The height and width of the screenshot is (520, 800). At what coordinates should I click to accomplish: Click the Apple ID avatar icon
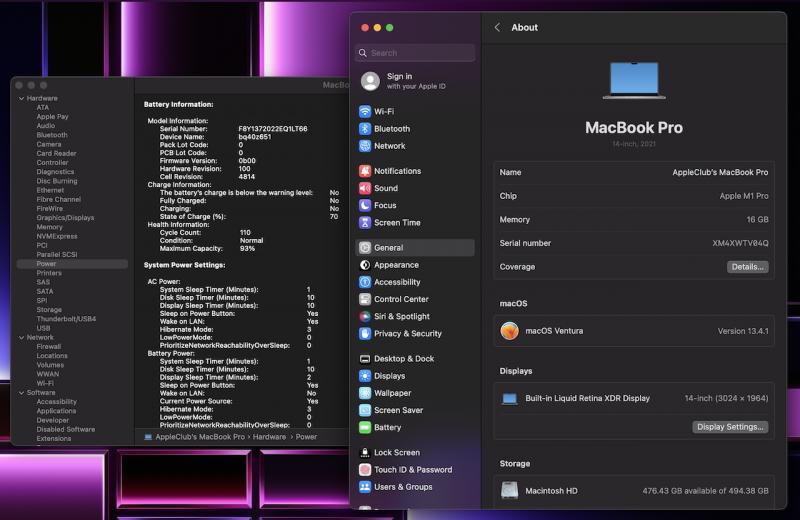tap(370, 81)
